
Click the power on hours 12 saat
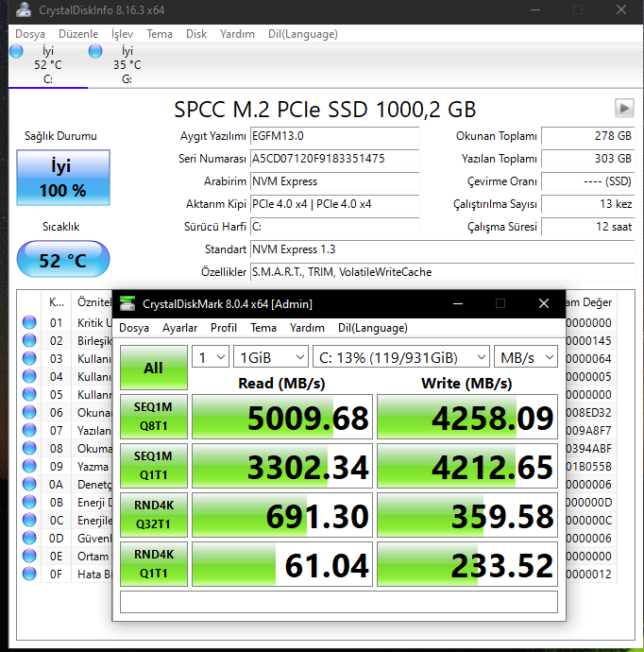coord(588,227)
